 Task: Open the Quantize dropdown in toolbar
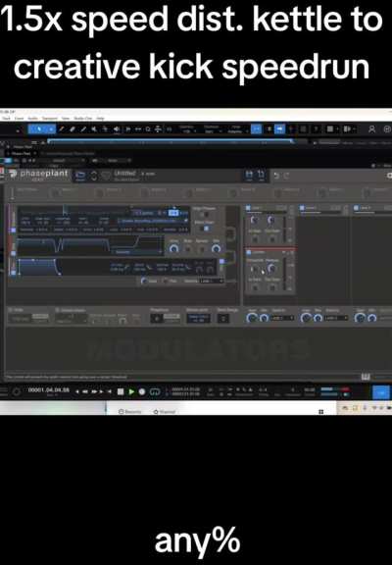point(186,129)
